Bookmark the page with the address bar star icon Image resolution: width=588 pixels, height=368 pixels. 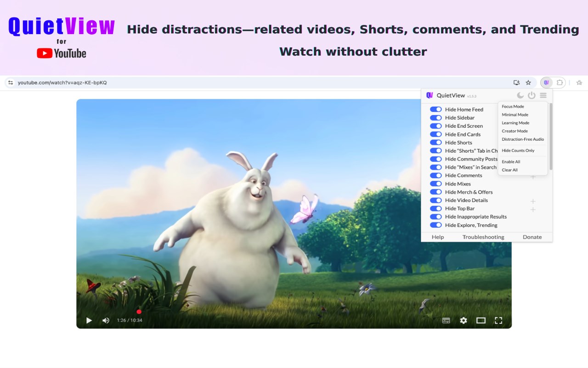(528, 83)
